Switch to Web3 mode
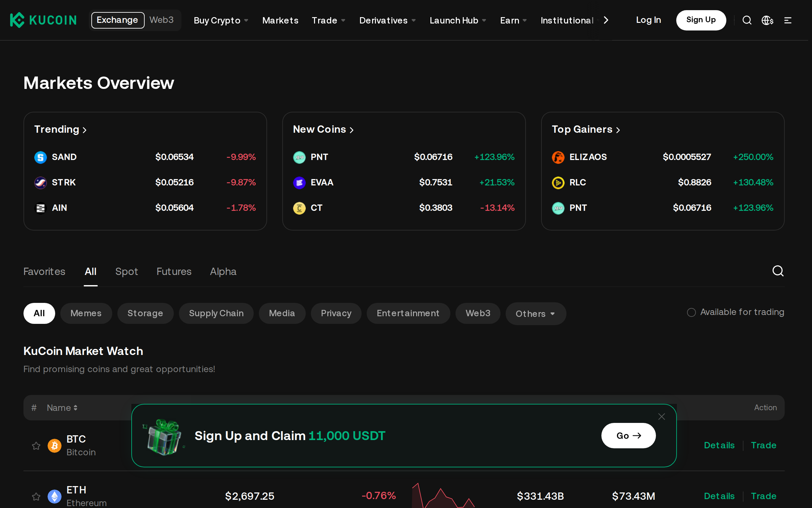The image size is (812, 508). click(x=161, y=20)
